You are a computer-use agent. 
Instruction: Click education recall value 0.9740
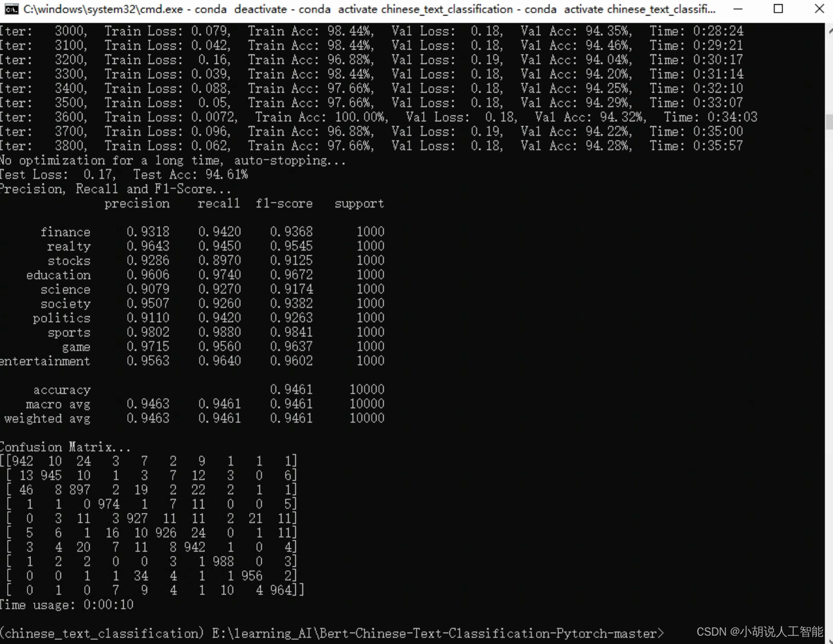(x=219, y=275)
